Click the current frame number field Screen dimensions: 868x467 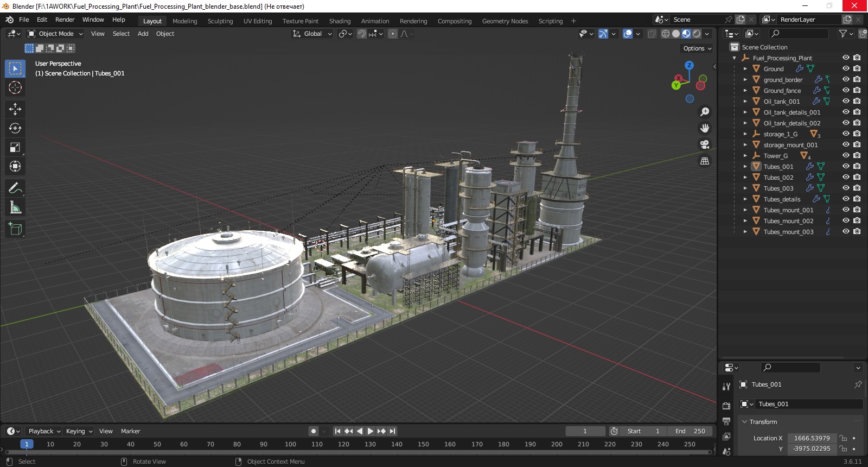[x=585, y=431]
